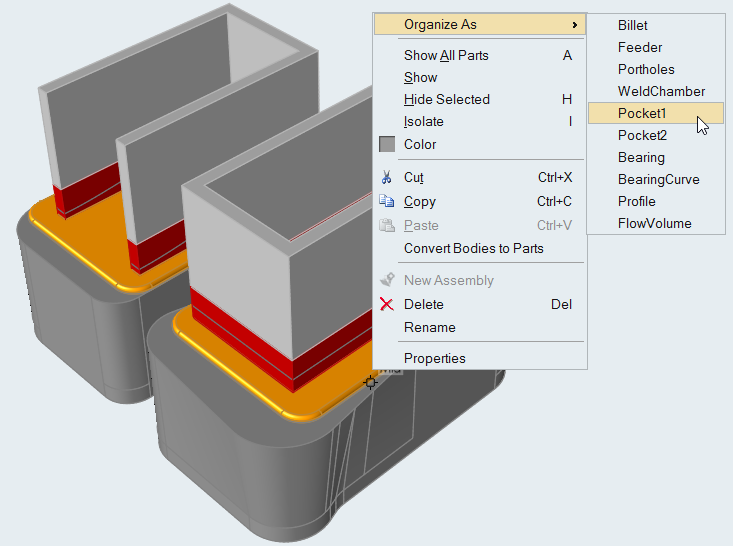The image size is (733, 546).
Task: Select BearingCurve option
Action: pyautogui.click(x=658, y=180)
